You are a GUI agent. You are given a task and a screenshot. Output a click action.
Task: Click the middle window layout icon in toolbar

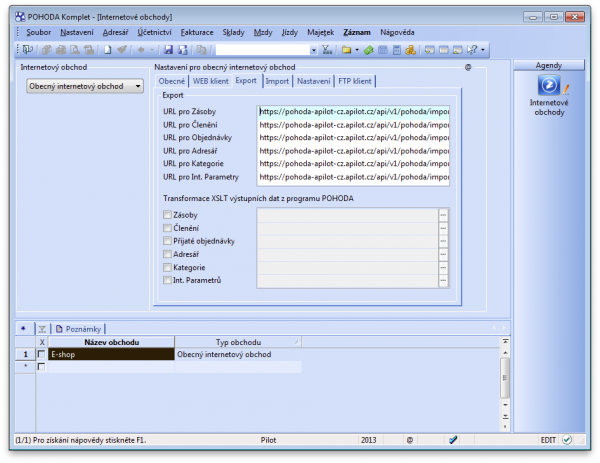click(444, 50)
